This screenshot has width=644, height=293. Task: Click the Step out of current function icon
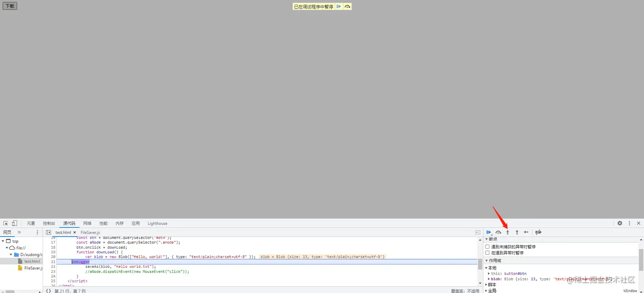[x=517, y=232]
